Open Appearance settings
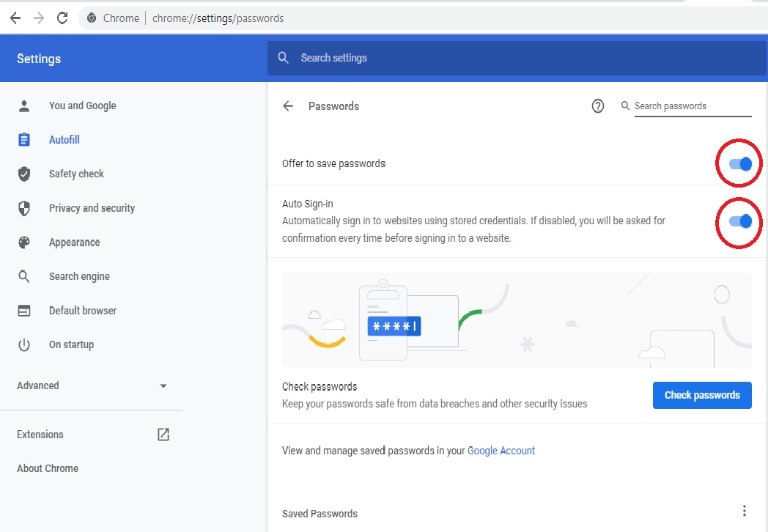The height and width of the screenshot is (532, 768). (x=75, y=243)
